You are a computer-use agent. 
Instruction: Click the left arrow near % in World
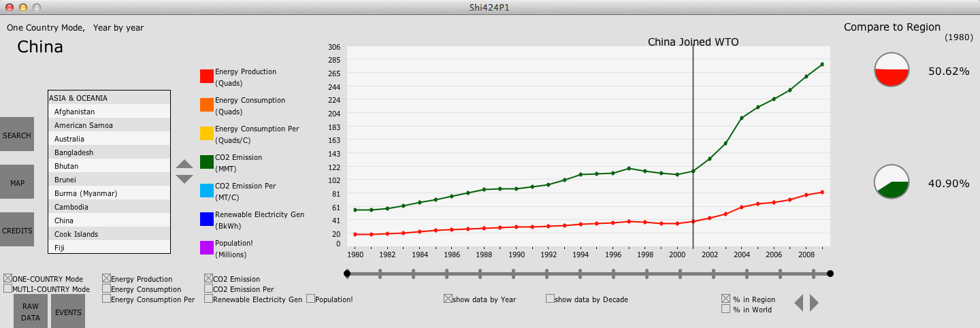coord(798,303)
